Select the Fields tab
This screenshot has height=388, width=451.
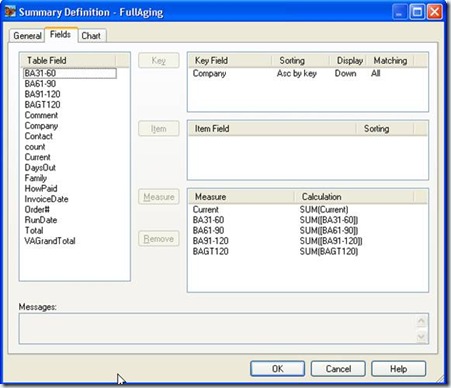coord(61,34)
